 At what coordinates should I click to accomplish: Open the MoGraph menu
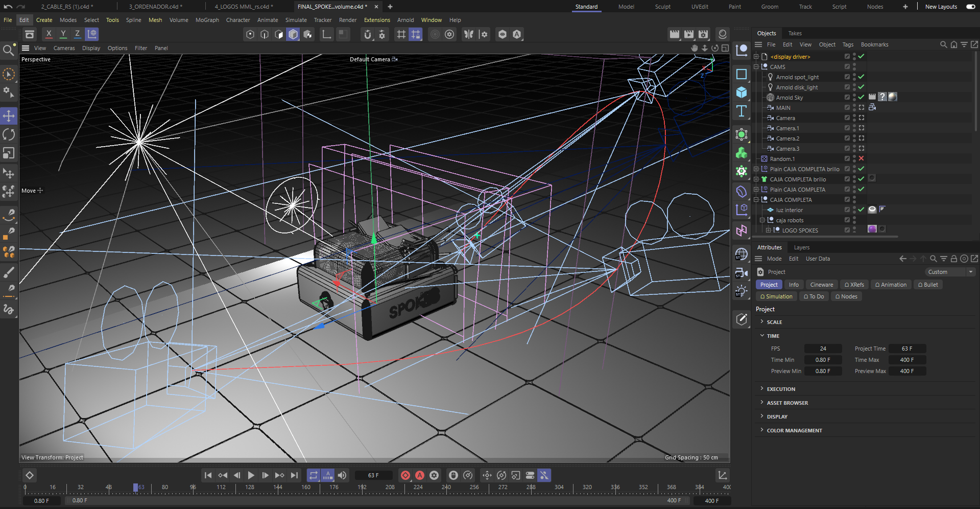point(207,20)
